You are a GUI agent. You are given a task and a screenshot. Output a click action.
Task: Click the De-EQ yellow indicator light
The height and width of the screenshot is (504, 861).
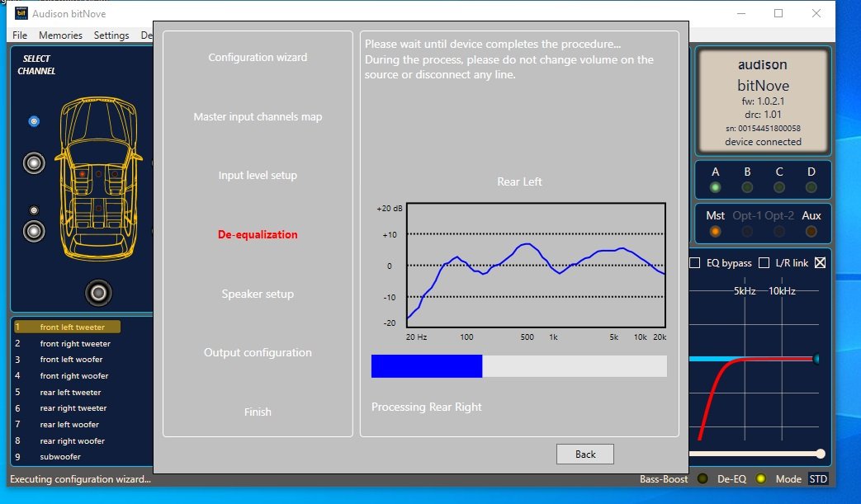pyautogui.click(x=760, y=478)
